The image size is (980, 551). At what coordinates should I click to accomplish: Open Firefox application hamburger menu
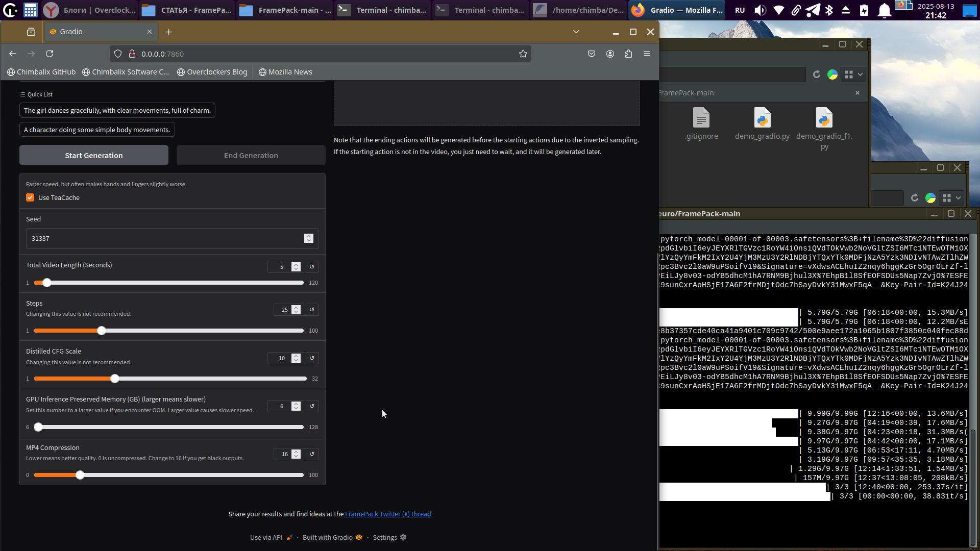(x=647, y=54)
